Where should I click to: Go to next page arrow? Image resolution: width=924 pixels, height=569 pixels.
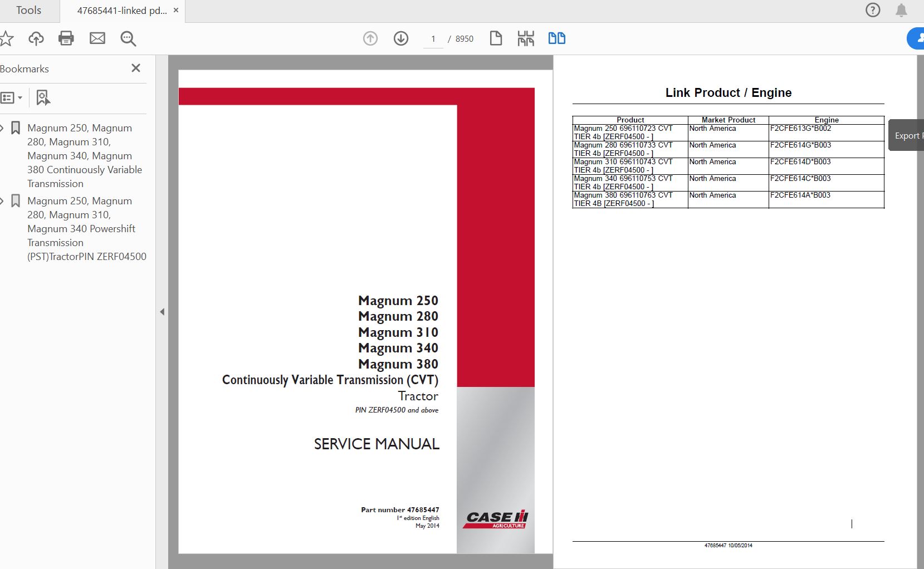401,38
